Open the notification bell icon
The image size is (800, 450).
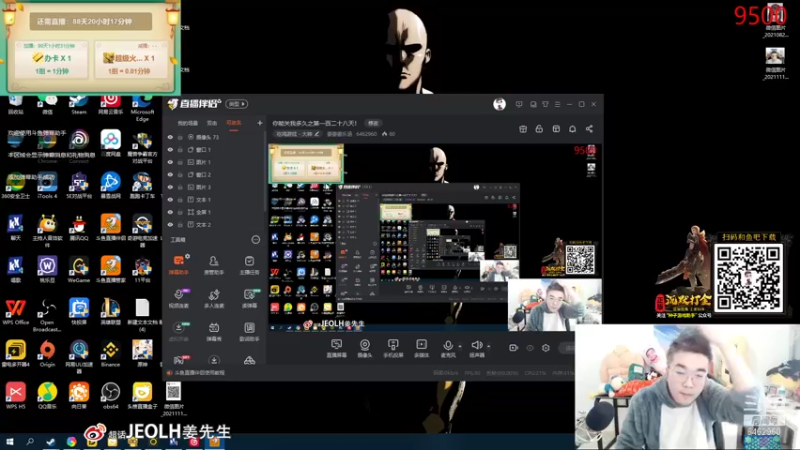572,129
